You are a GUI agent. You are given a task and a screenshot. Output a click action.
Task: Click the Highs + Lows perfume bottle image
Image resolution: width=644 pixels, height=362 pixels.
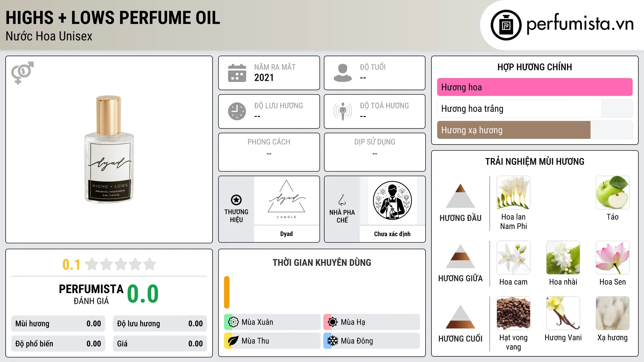point(109,149)
